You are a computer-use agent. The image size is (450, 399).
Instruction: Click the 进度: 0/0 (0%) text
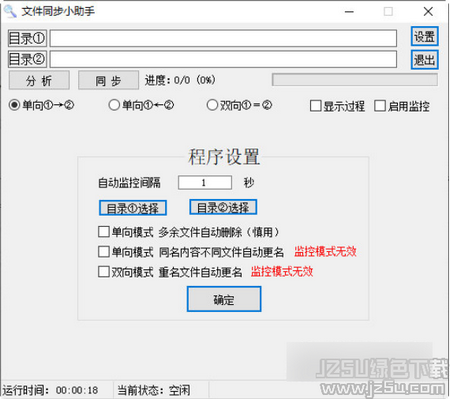click(180, 80)
